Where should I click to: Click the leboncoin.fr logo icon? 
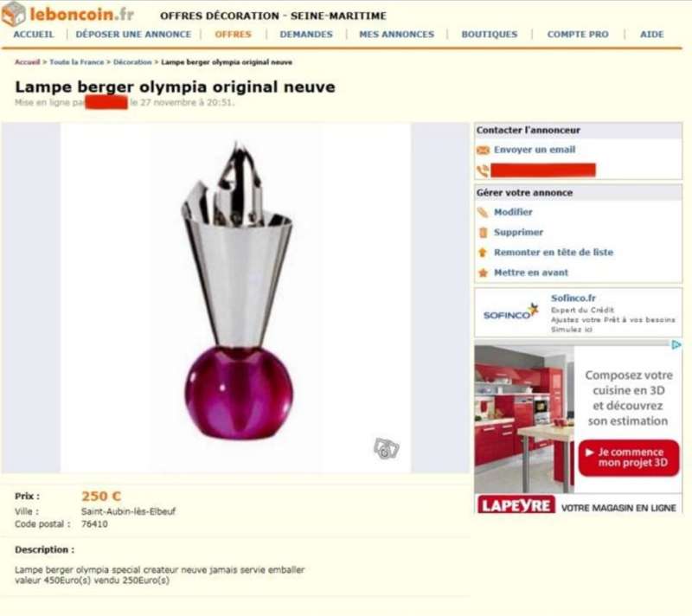(13, 13)
